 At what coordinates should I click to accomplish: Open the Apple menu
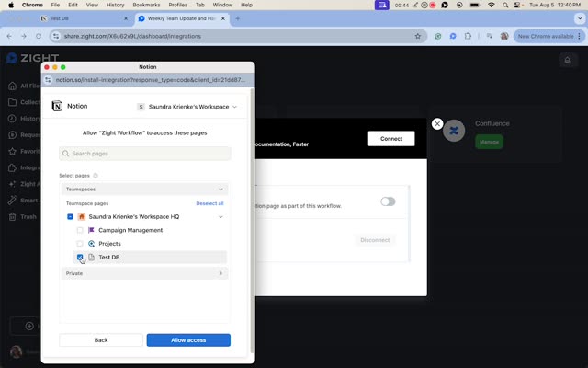click(x=11, y=5)
